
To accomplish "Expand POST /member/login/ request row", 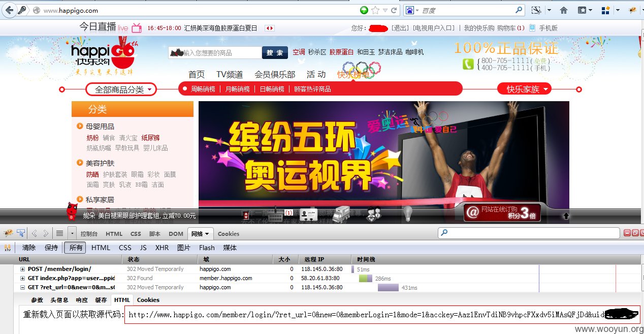I will (22, 269).
